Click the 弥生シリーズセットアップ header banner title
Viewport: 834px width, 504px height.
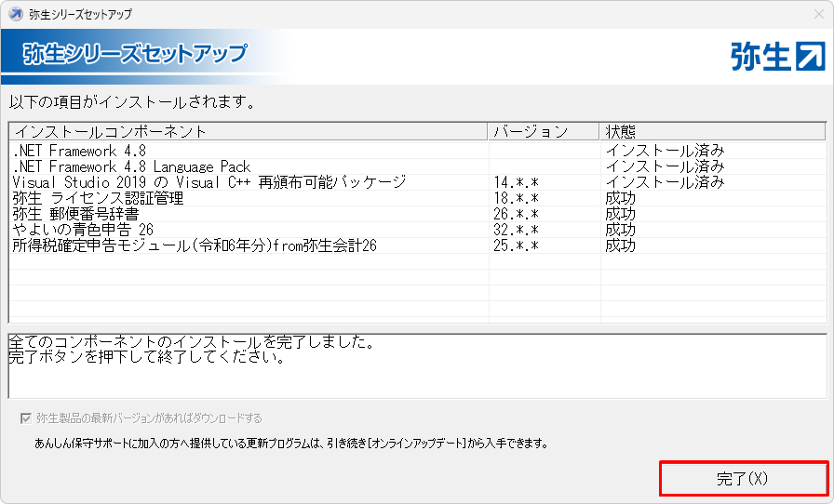(x=135, y=54)
